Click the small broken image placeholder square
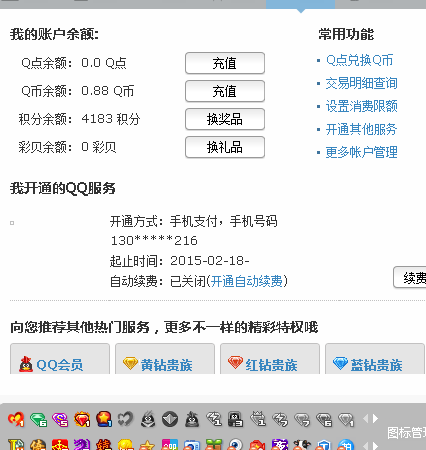Image resolution: width=426 pixels, height=450 pixels. click(12, 223)
